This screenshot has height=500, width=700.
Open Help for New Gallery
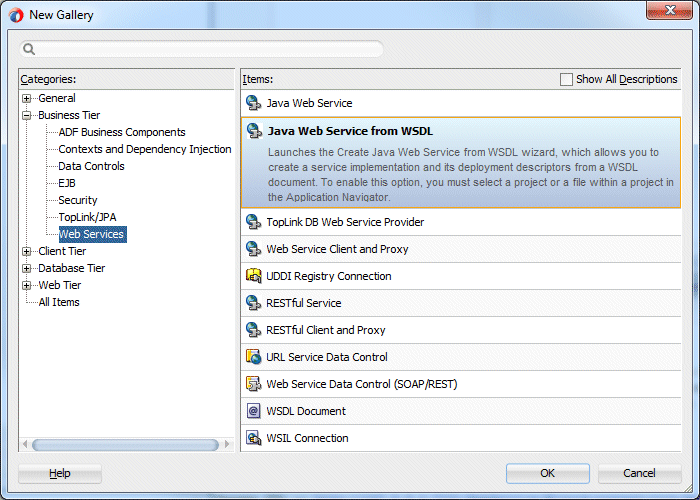point(60,473)
